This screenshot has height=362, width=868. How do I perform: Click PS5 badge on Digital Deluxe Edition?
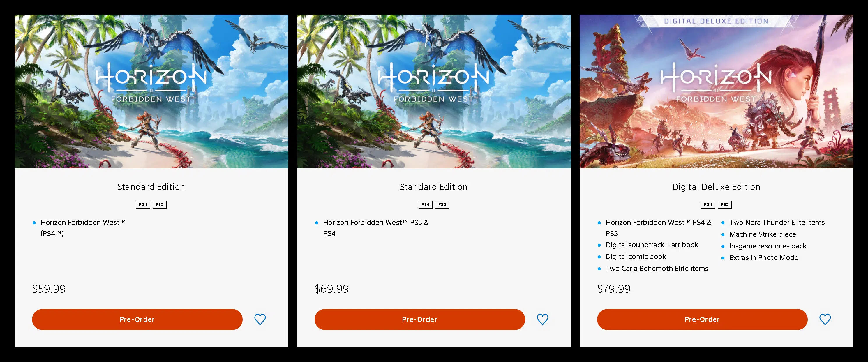pos(724,204)
